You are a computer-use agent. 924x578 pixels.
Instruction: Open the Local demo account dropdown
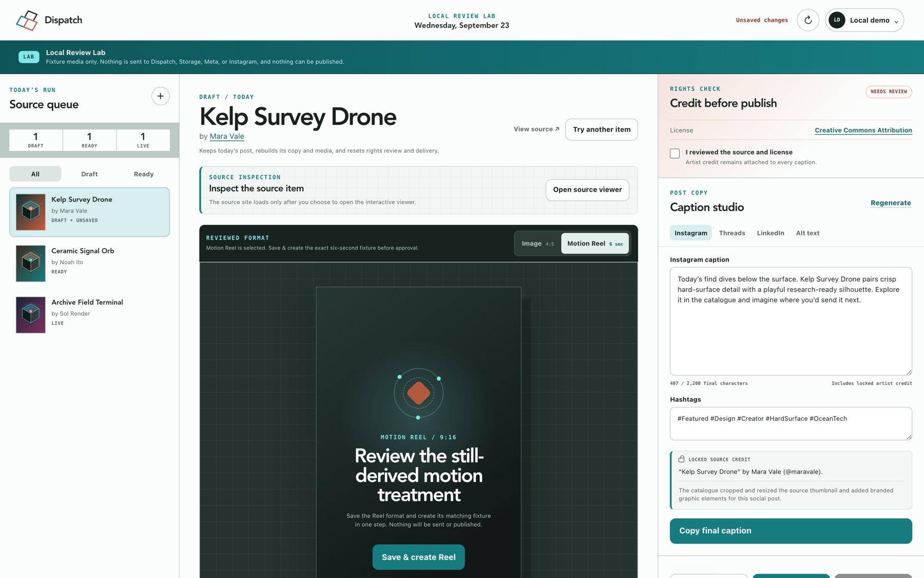coord(864,20)
